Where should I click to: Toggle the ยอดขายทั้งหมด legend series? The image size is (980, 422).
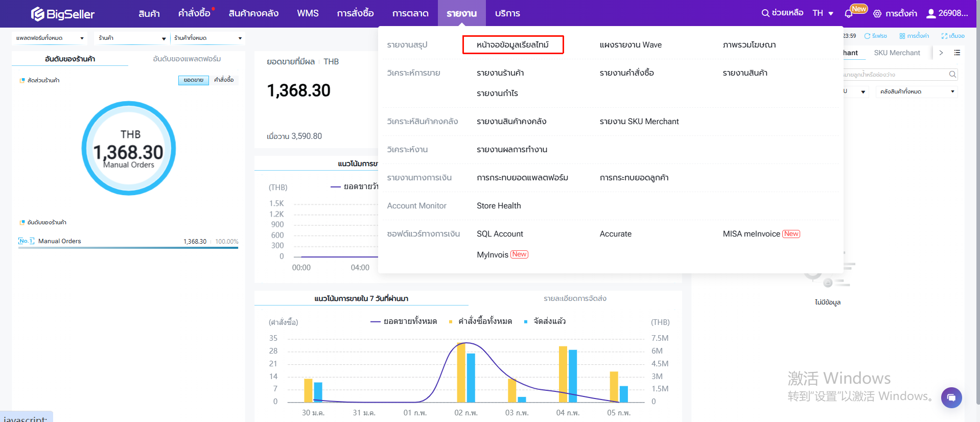[404, 321]
